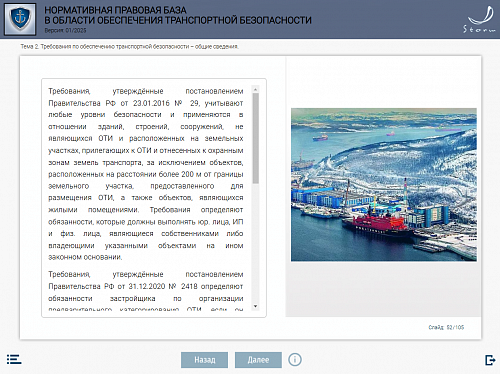Click the Далее button

pos(258,360)
